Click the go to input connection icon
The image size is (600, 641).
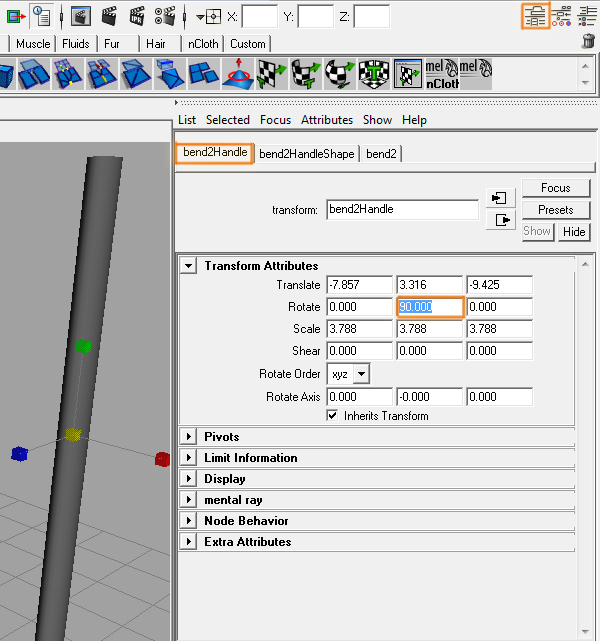coord(500,197)
